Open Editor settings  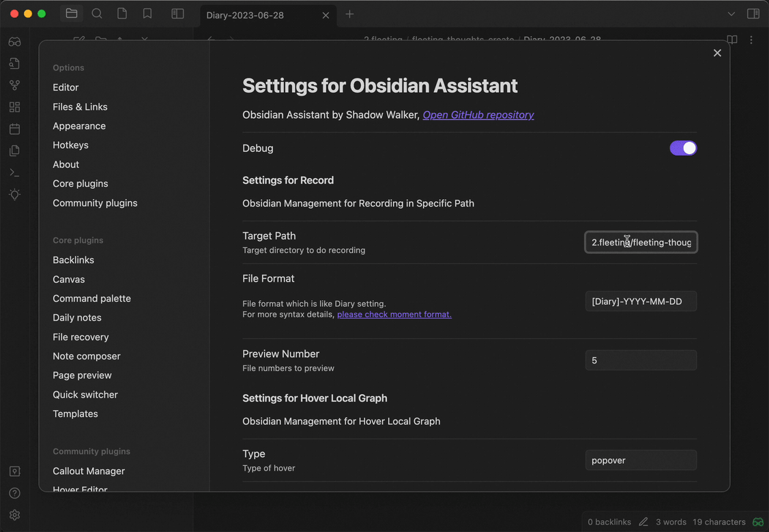(x=66, y=87)
